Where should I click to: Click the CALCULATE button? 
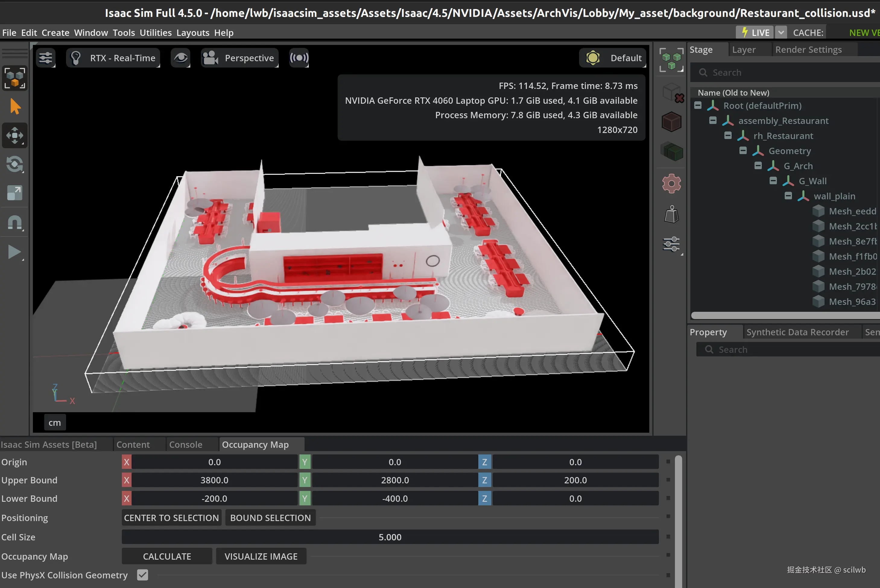(x=167, y=557)
